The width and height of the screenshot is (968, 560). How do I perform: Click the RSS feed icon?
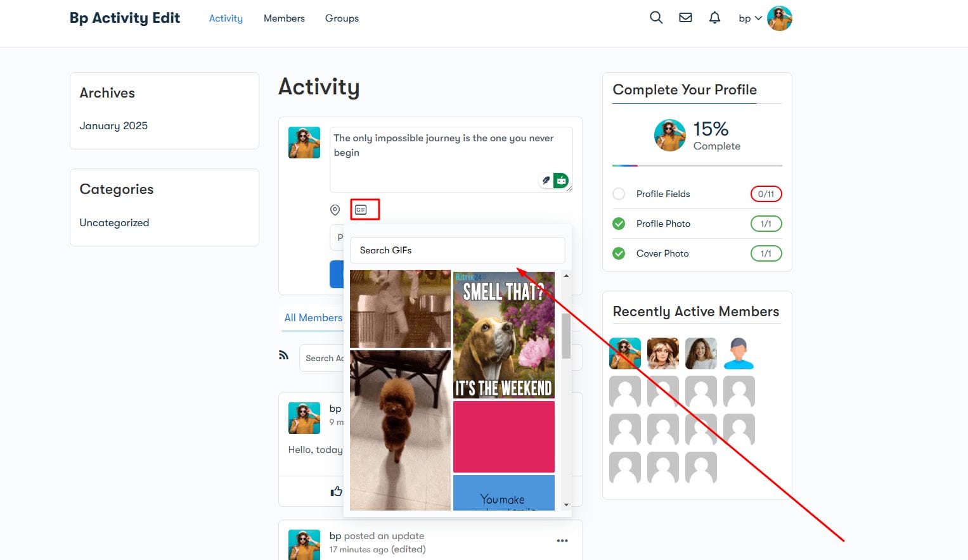[283, 355]
